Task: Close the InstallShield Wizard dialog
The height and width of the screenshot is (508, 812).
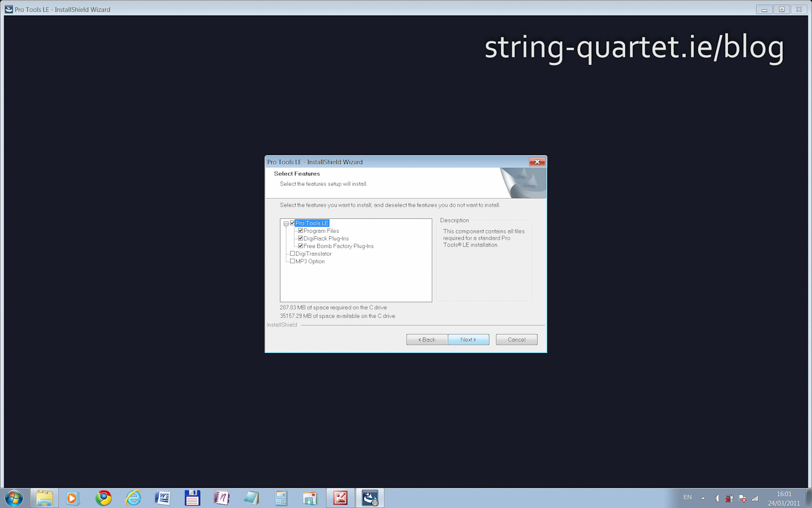Action: [x=536, y=162]
